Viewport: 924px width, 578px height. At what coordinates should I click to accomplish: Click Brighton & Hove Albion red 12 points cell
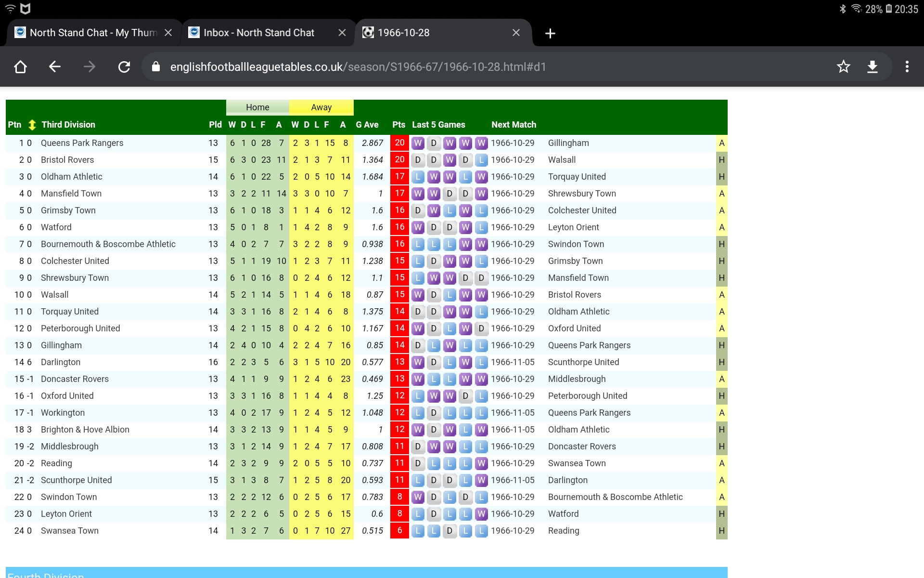tap(399, 430)
